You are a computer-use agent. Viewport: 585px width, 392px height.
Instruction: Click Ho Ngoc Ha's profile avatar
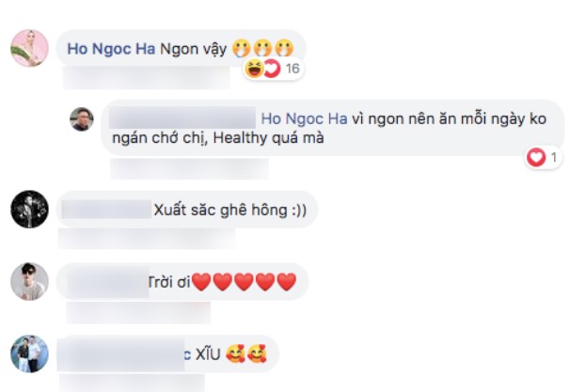(x=29, y=48)
